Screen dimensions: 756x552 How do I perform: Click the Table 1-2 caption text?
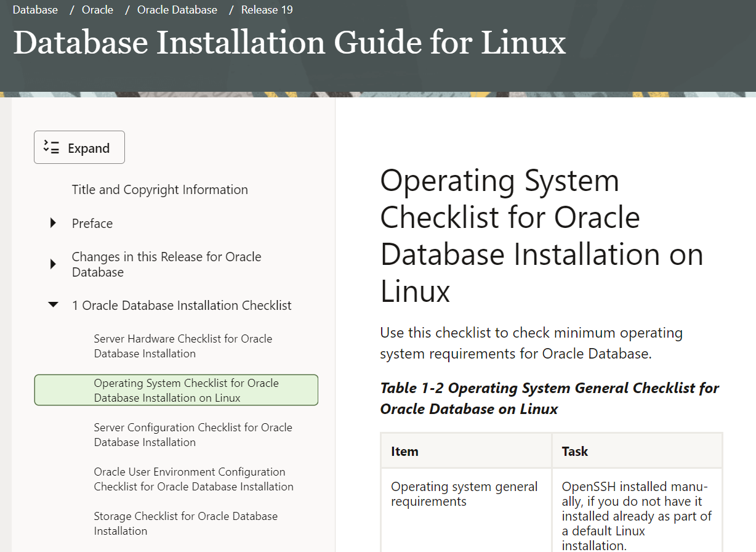pyautogui.click(x=549, y=399)
